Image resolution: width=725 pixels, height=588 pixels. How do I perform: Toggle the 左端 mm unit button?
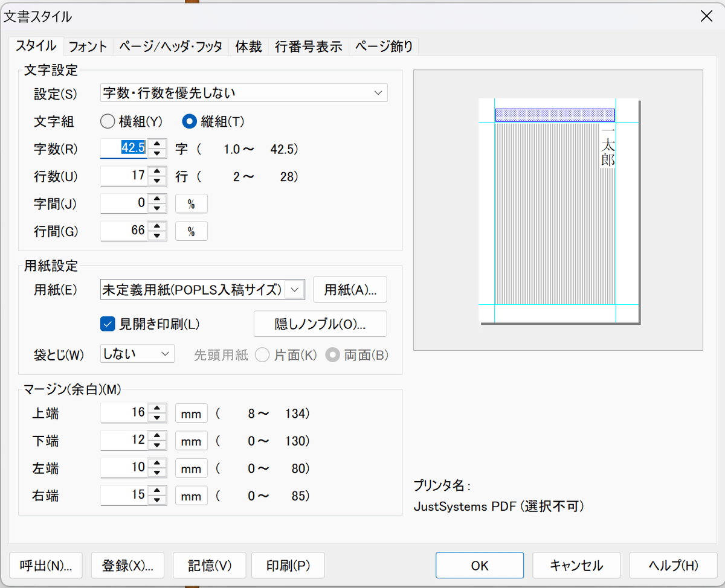coord(192,468)
